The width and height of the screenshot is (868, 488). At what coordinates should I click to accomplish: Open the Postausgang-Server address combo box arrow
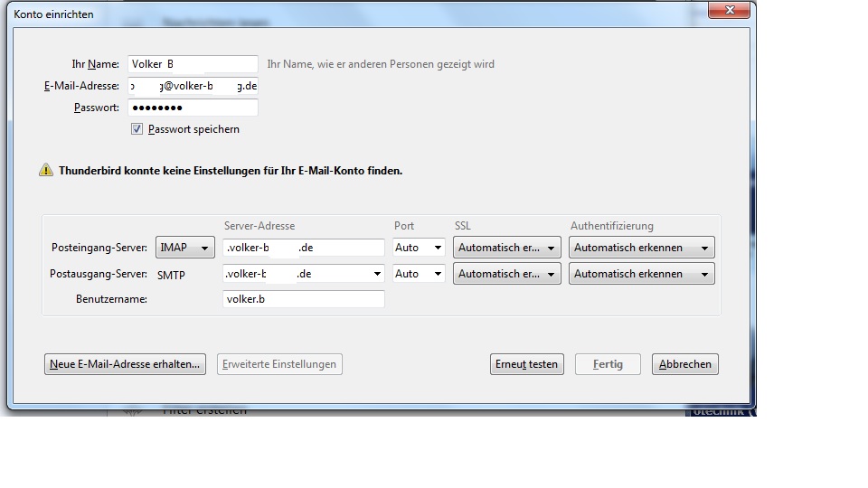pos(377,274)
